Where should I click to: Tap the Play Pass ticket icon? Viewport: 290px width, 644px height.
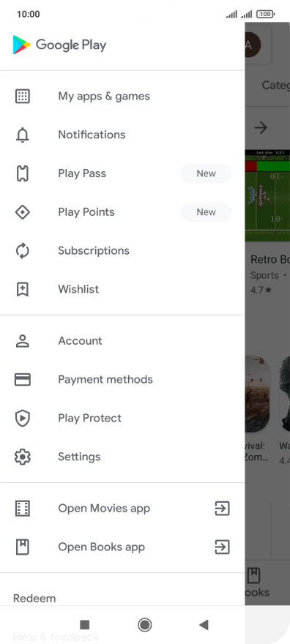pos(23,173)
